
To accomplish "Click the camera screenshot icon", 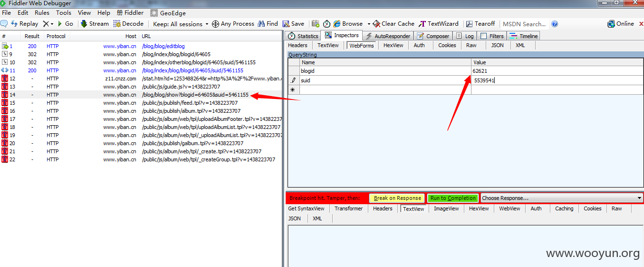I will [316, 24].
